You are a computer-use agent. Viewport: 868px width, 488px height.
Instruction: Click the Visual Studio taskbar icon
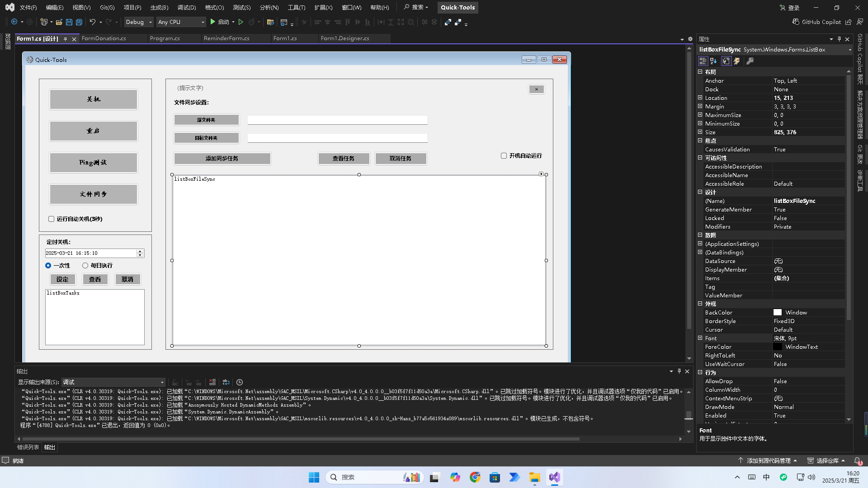(555, 477)
